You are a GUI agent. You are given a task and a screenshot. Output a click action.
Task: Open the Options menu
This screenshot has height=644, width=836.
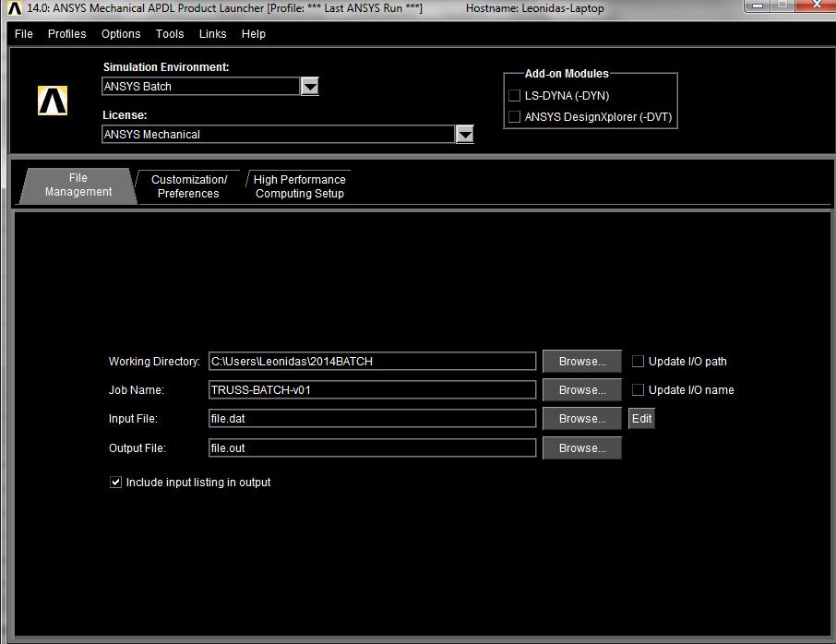[x=121, y=33]
